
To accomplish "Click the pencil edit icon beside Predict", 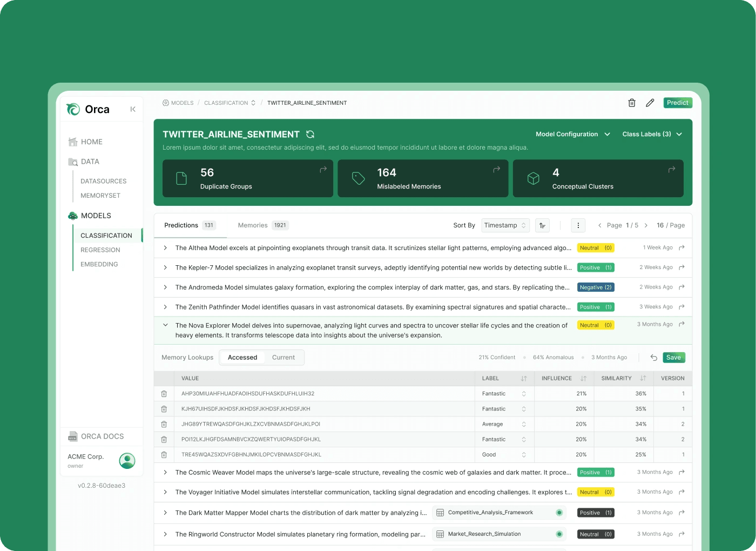I will point(650,103).
